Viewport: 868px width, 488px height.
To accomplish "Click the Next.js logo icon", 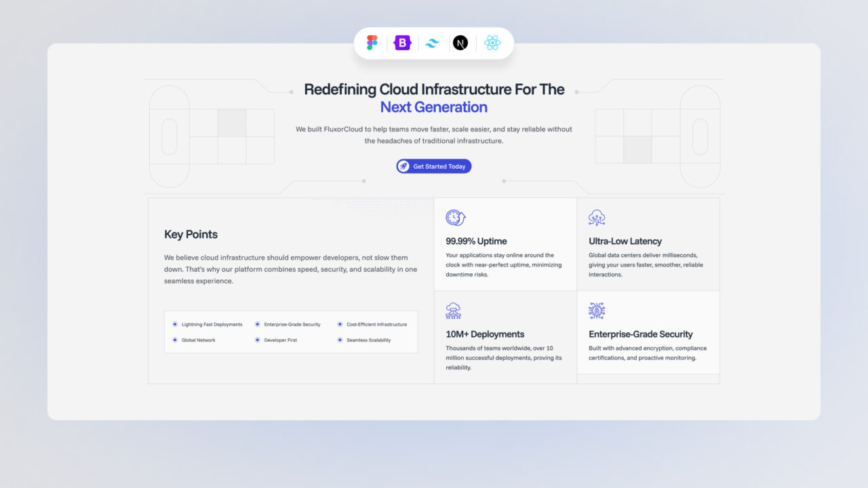I will 461,43.
